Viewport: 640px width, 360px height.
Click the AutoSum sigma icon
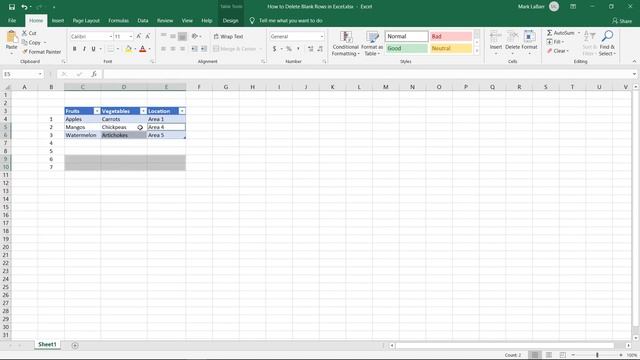click(x=549, y=33)
